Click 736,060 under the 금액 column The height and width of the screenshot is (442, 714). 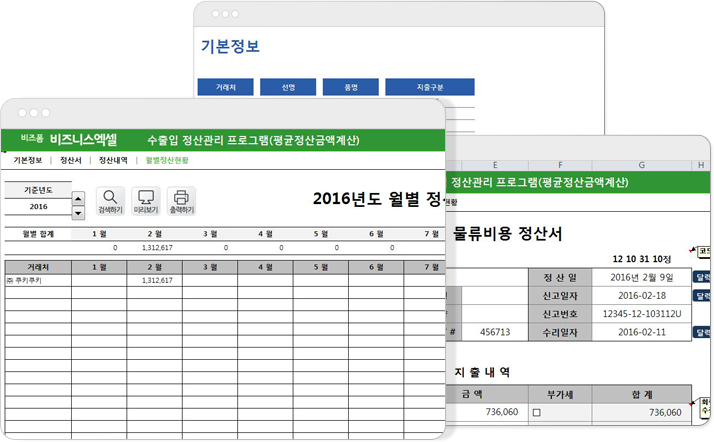tap(501, 412)
